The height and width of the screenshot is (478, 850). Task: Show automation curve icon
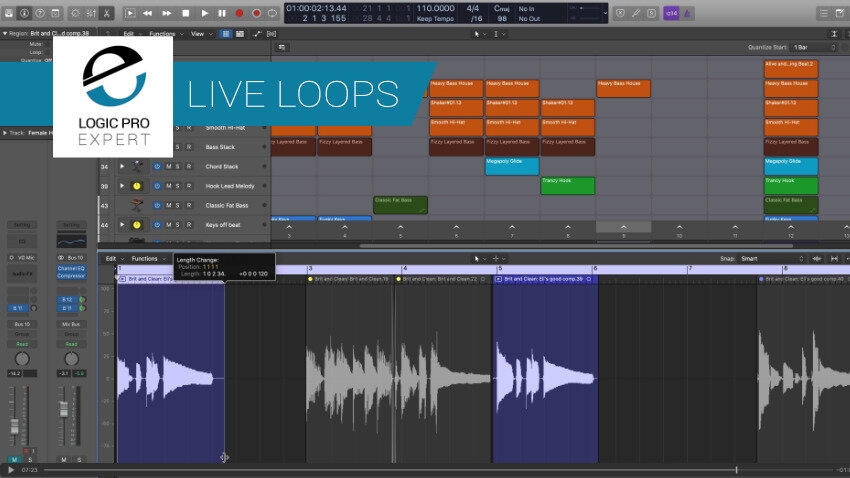[x=257, y=34]
